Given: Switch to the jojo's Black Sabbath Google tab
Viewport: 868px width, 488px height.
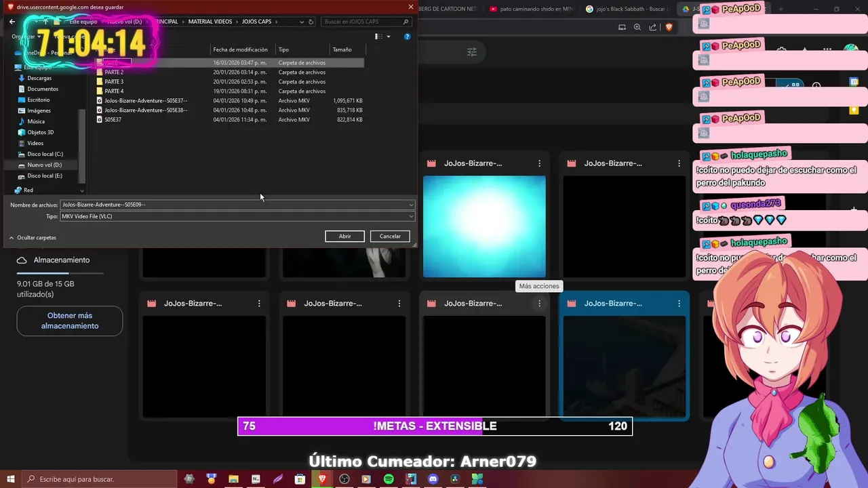Looking at the screenshot, I should pos(628,9).
